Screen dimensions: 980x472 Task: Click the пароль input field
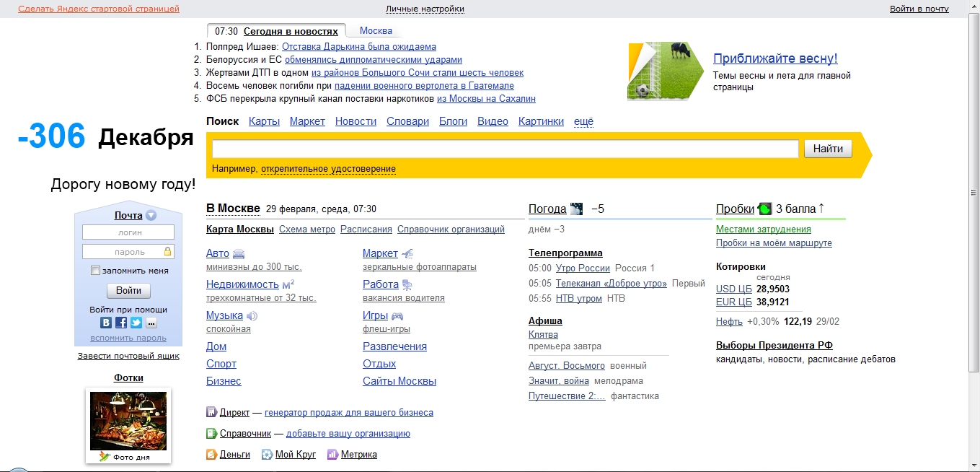click(128, 252)
